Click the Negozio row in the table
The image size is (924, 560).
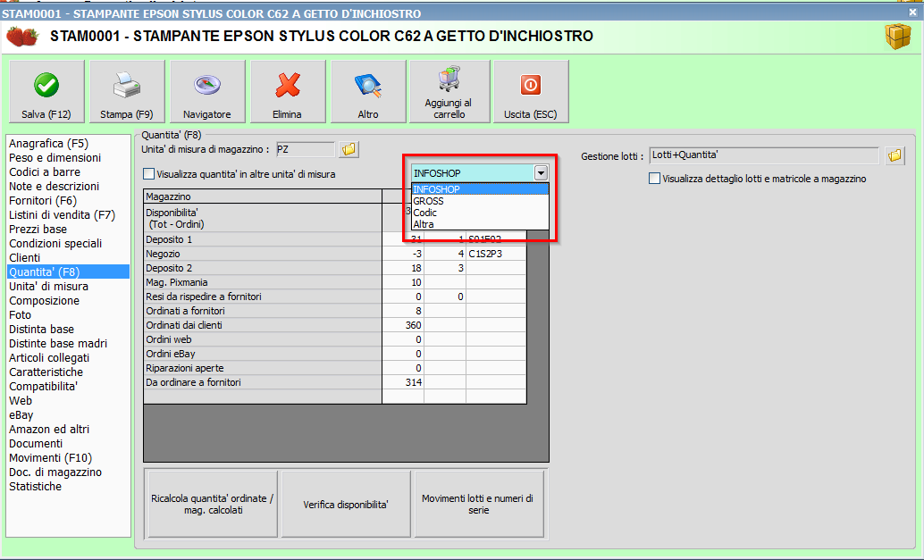click(335, 254)
